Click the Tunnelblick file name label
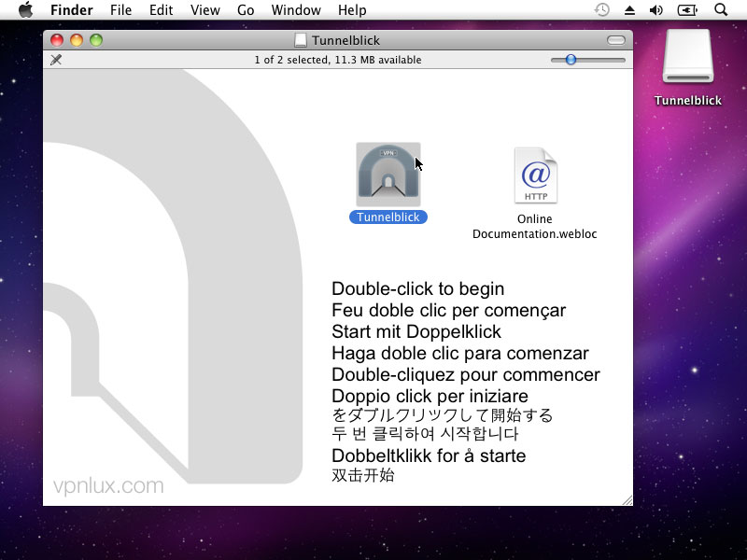The width and height of the screenshot is (747, 560). [388, 217]
